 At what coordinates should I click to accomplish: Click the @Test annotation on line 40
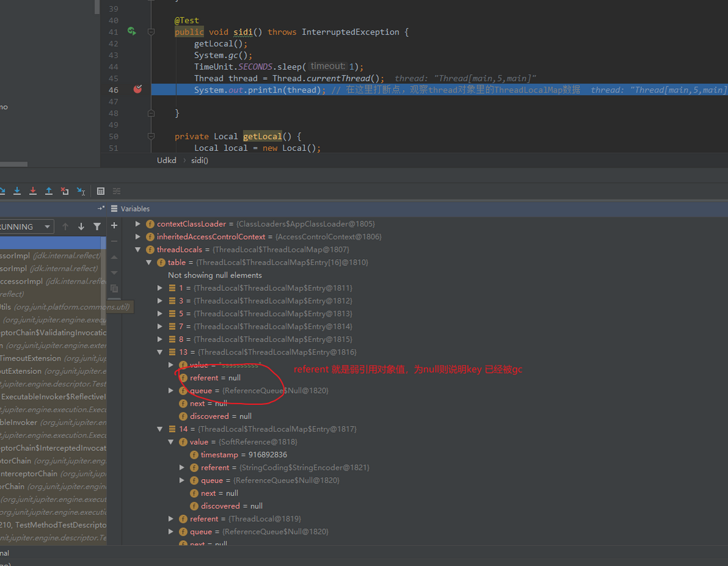pyautogui.click(x=187, y=21)
